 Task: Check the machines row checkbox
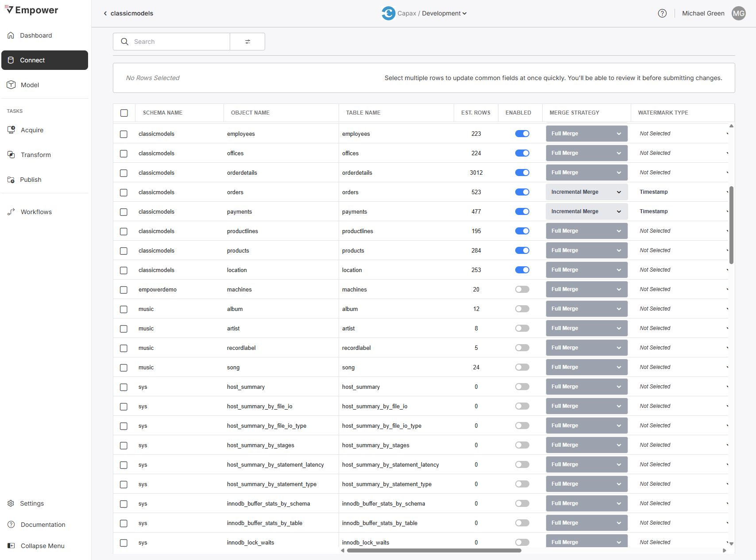124,290
